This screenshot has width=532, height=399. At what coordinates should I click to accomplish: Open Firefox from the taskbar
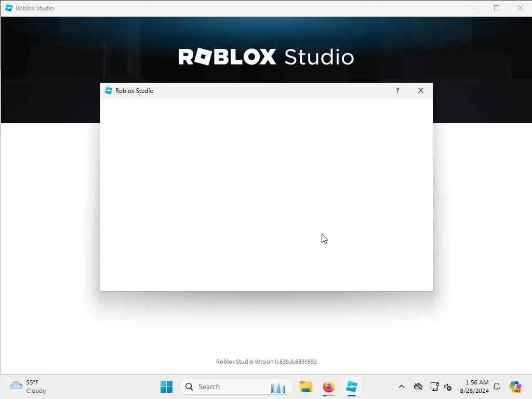329,387
